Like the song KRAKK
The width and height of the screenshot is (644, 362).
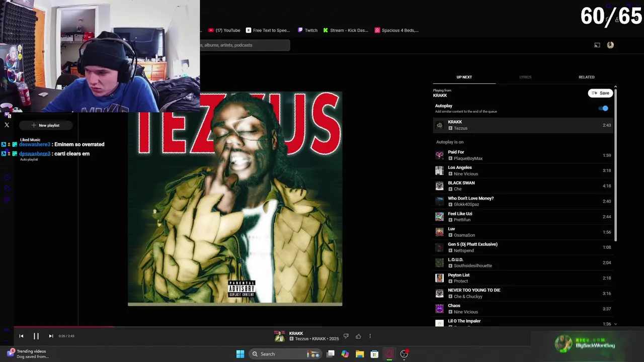point(358,336)
